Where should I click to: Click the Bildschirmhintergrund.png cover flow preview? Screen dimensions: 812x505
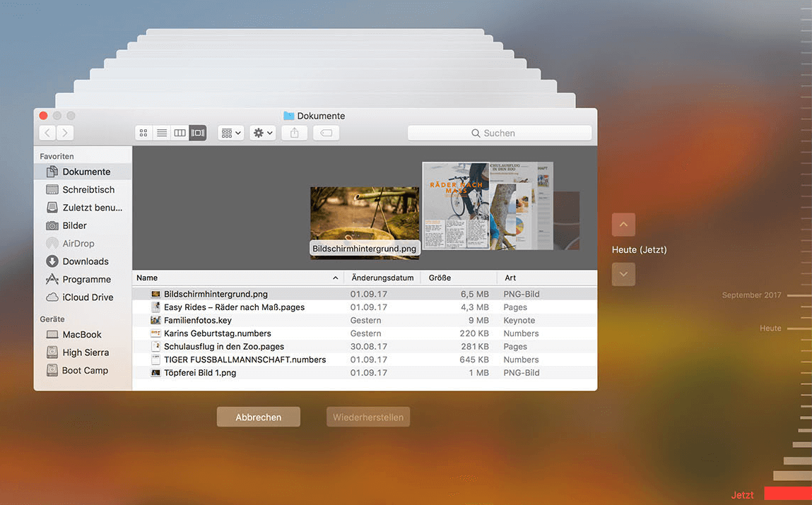365,222
